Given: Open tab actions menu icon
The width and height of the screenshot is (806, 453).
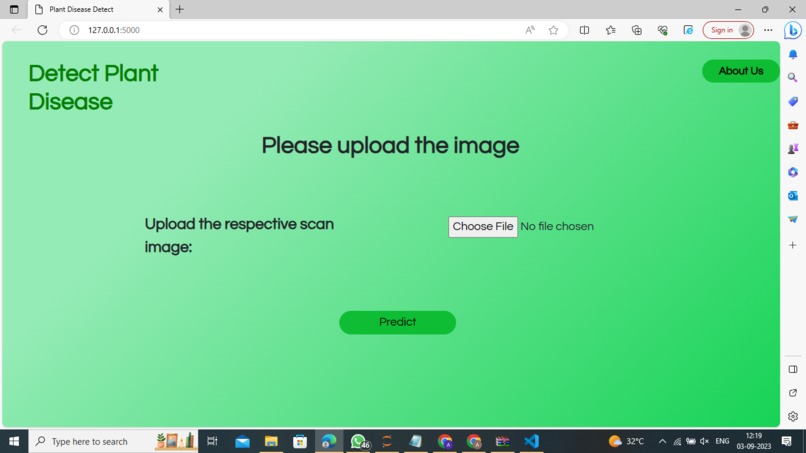Looking at the screenshot, I should click(x=14, y=9).
